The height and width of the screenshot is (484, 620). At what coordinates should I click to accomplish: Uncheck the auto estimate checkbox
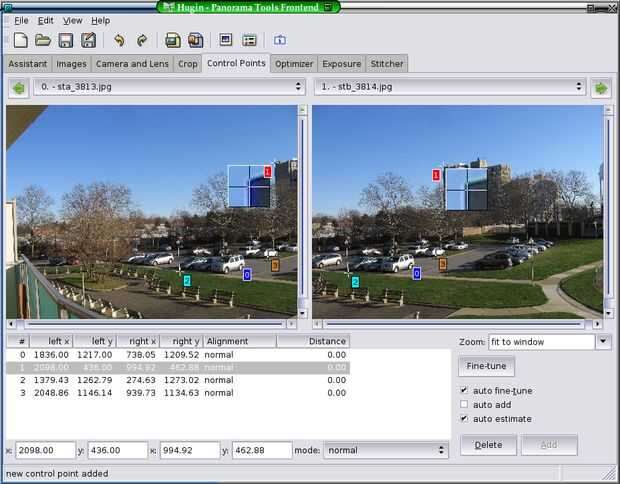point(464,418)
